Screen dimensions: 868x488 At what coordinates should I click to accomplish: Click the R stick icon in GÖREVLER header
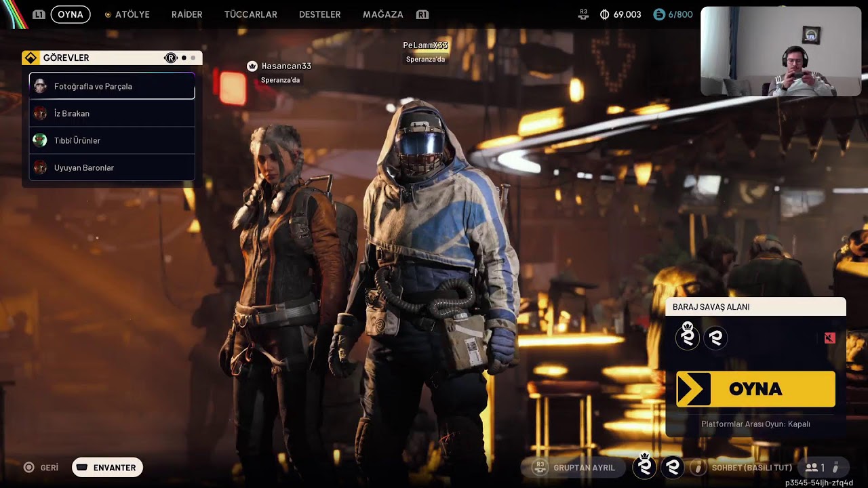click(171, 58)
